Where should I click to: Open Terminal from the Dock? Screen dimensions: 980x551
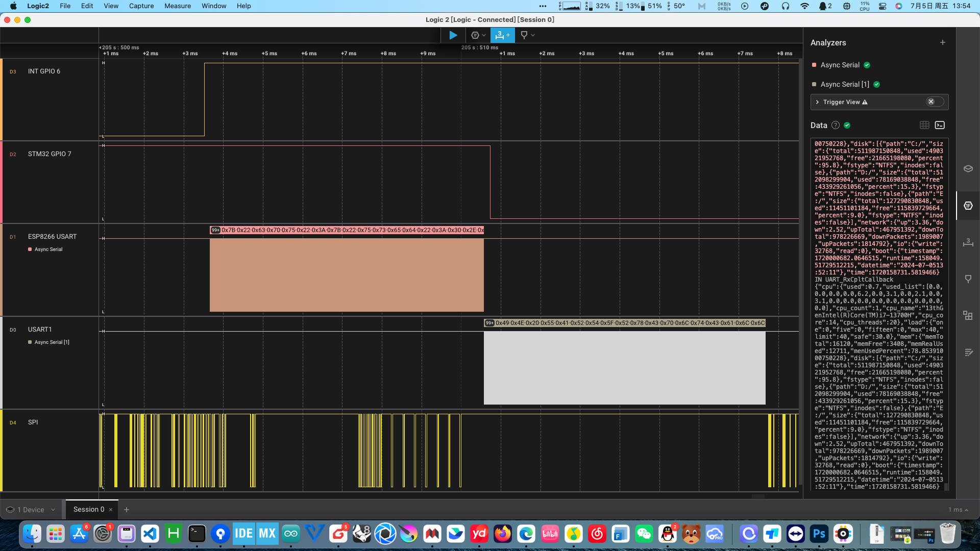(197, 534)
